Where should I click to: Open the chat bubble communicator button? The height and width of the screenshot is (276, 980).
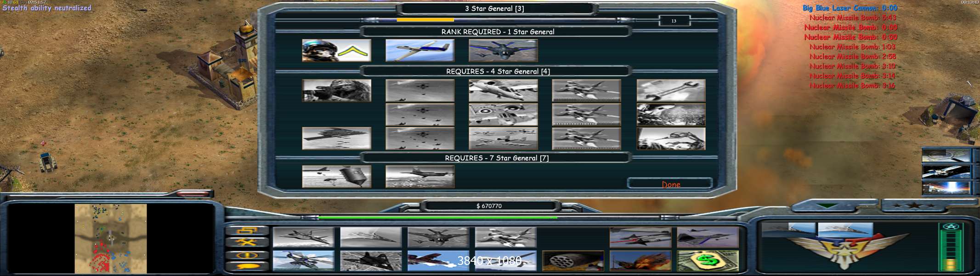pos(247,266)
